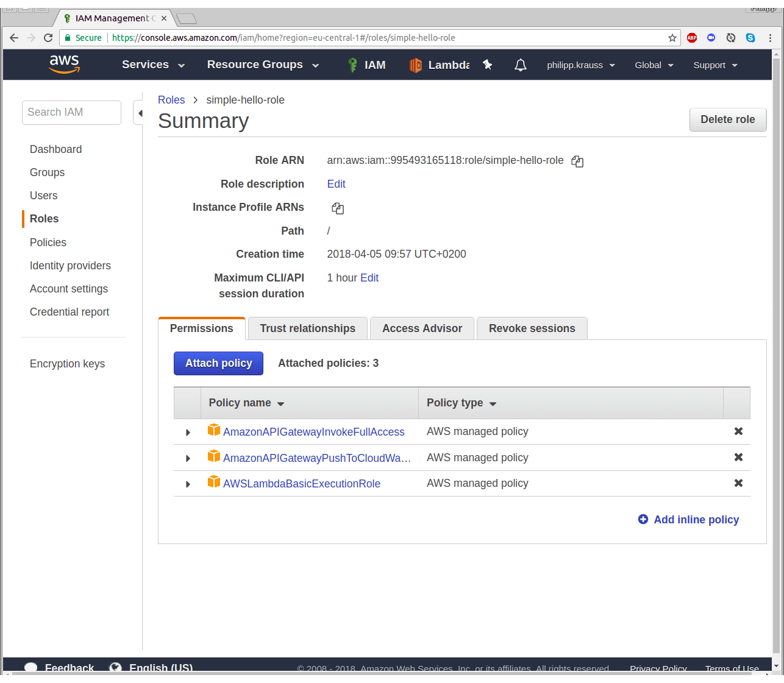This screenshot has height=683, width=784.
Task: Bookmark this page with the star icon
Action: tap(672, 38)
